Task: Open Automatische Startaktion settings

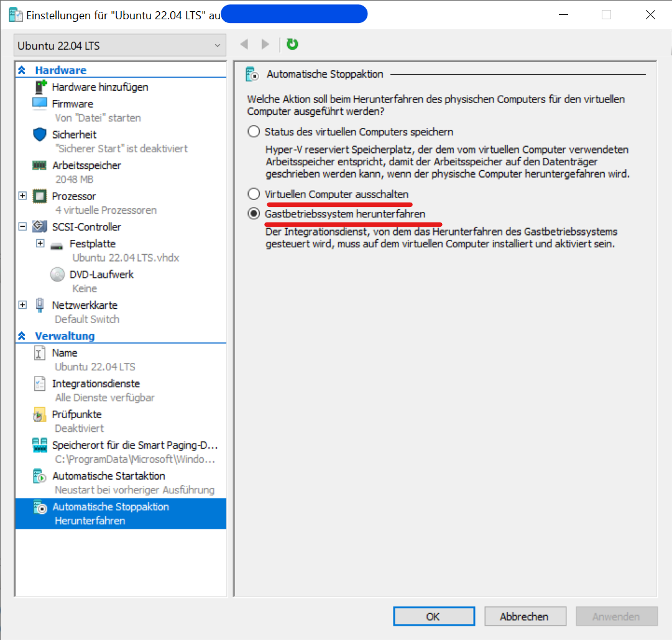Action: (x=109, y=476)
